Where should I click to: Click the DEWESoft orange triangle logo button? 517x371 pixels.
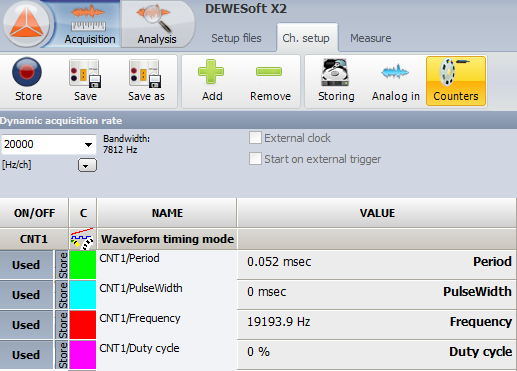tap(27, 23)
